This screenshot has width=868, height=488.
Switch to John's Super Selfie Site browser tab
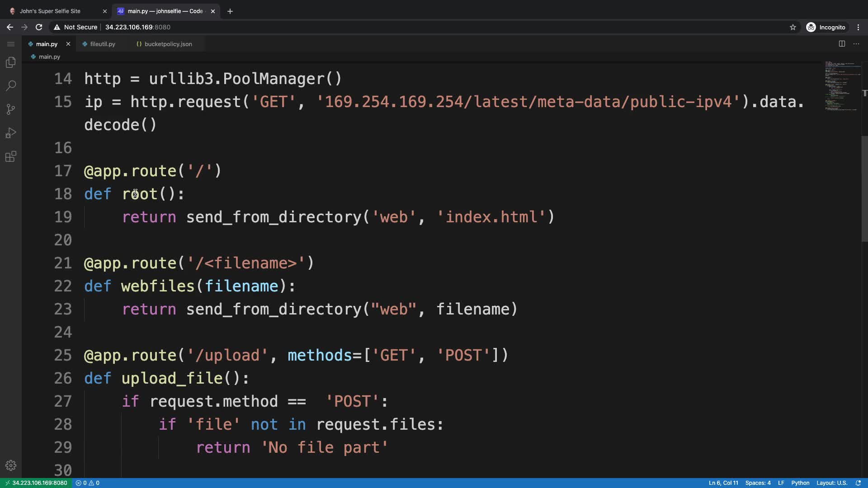50,11
